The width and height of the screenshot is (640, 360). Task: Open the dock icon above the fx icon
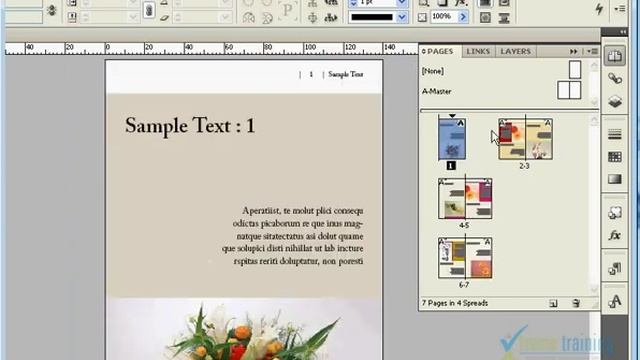(x=615, y=212)
